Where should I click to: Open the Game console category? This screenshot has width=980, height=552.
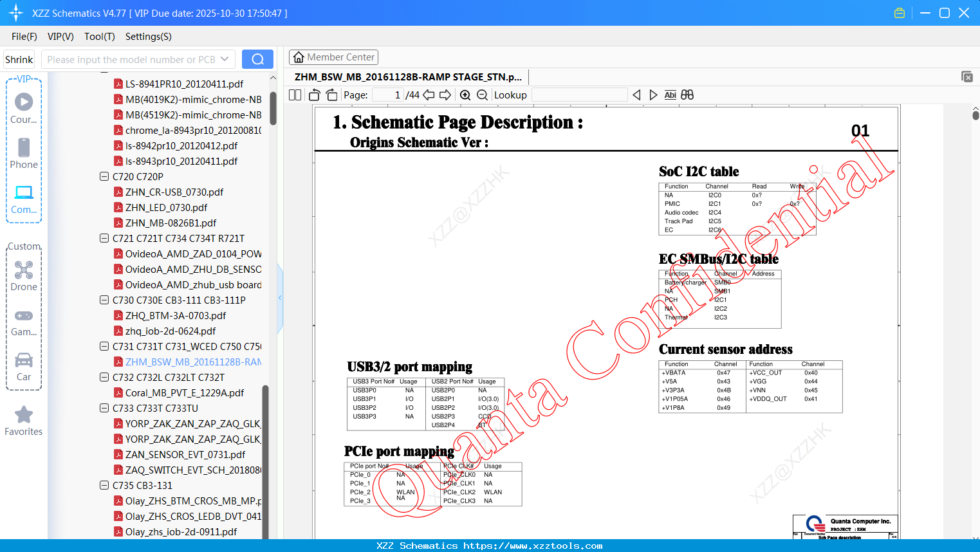pyautogui.click(x=24, y=322)
